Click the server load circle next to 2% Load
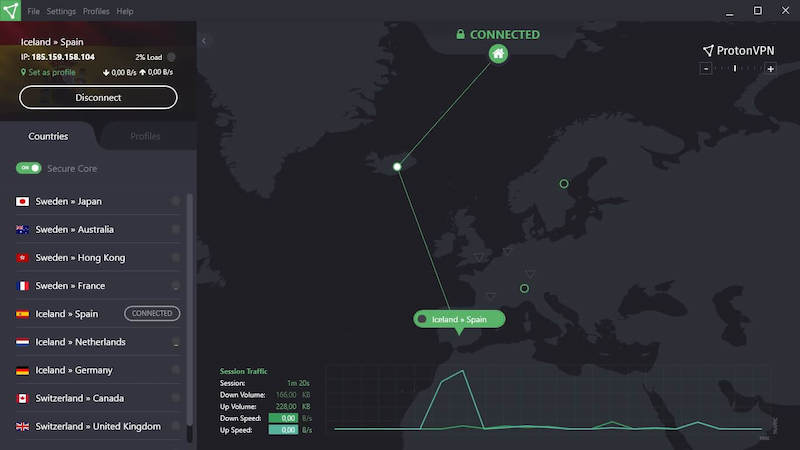The image size is (800, 450). pos(171,57)
